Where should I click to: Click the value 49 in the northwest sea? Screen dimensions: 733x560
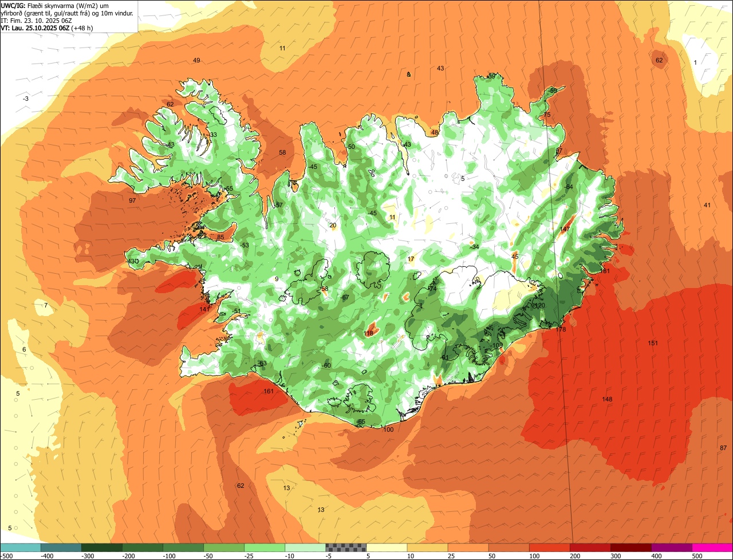[196, 60]
